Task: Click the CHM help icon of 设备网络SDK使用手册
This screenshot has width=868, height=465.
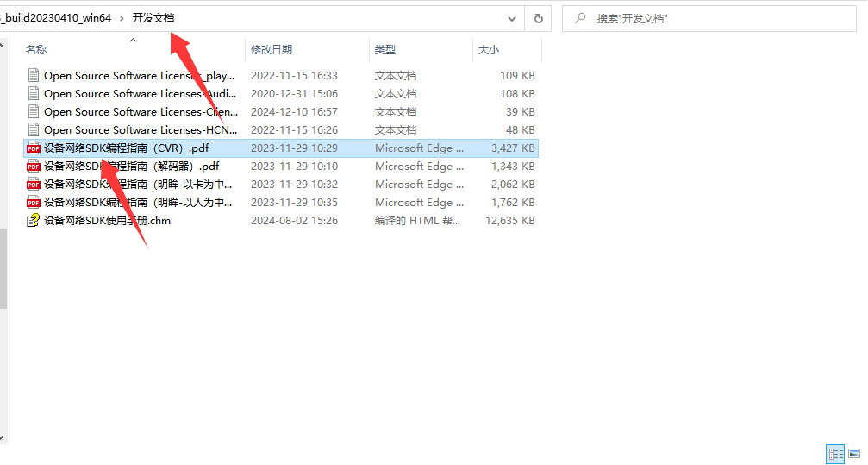Action: tap(34, 221)
